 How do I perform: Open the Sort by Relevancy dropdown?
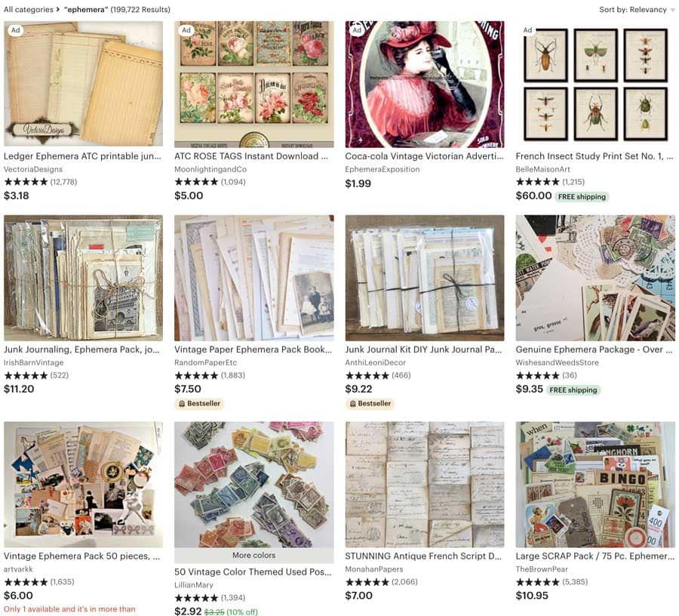(637, 10)
